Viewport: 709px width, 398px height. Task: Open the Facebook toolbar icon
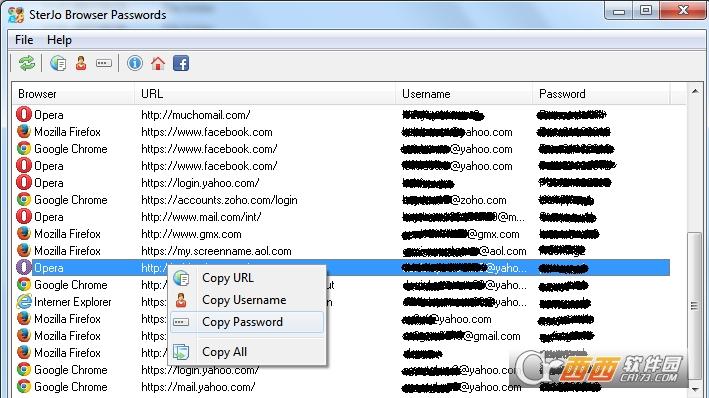(x=181, y=63)
